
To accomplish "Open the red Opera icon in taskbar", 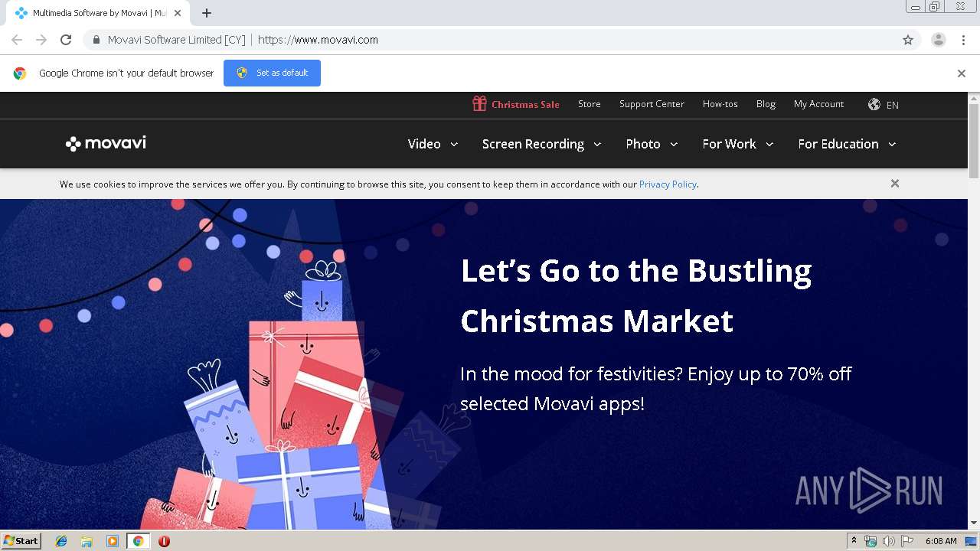I will coord(164,541).
